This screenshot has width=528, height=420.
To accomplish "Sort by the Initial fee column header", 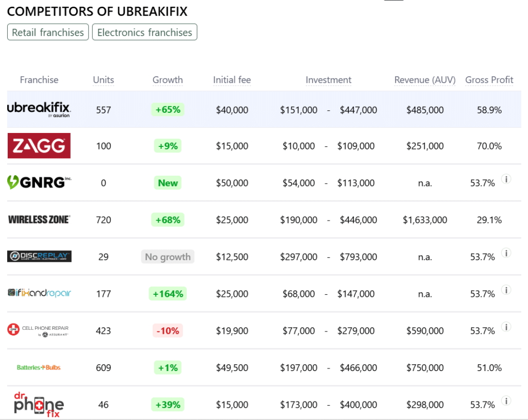I will [232, 80].
